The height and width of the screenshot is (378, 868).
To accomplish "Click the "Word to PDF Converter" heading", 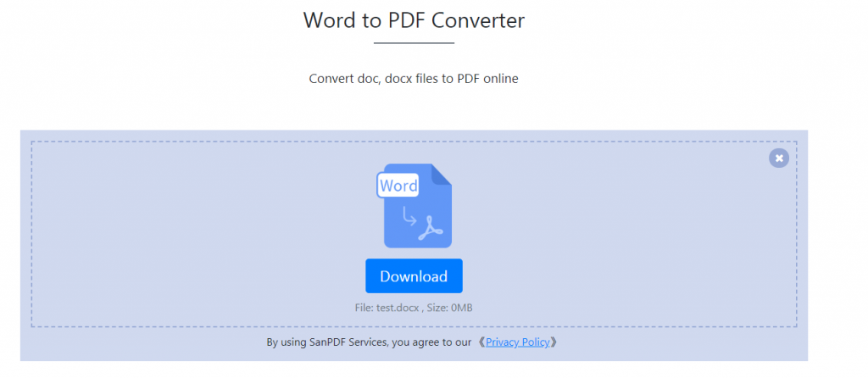I will pos(414,20).
